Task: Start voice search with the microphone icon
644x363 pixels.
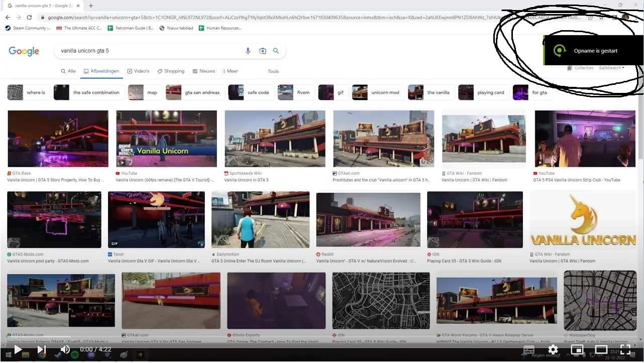Action: coord(248,51)
